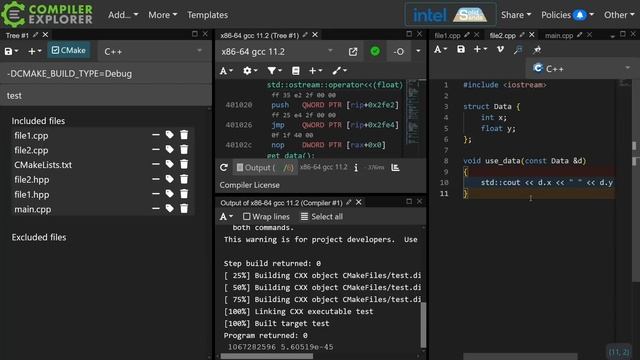Click the Policies notification bell icon
The image size is (640, 360).
click(x=580, y=15)
